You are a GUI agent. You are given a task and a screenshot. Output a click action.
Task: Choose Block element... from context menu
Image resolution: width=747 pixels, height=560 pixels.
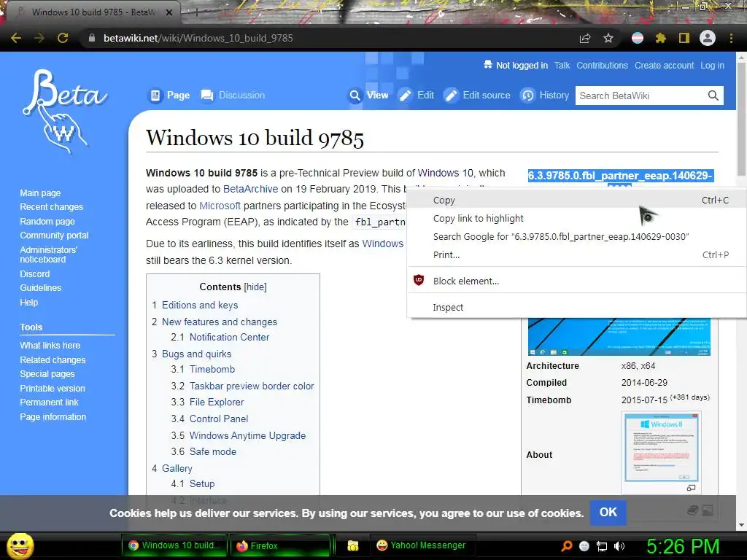tap(576, 281)
